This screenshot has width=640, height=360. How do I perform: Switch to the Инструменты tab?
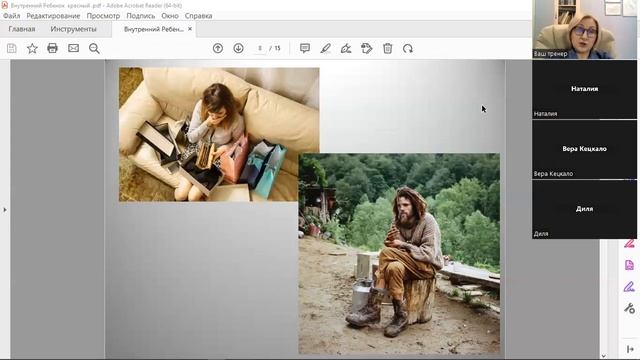coord(73,29)
